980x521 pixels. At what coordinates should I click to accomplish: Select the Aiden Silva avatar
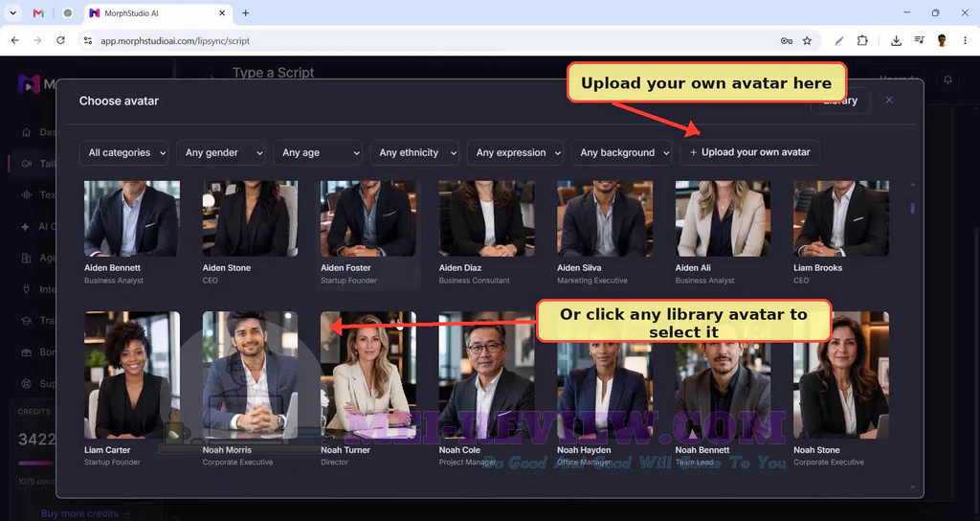tap(605, 218)
